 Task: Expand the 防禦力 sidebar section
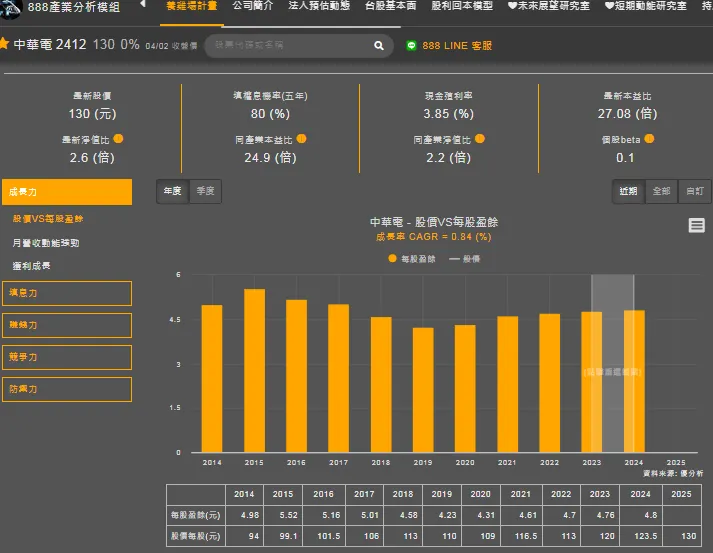(x=67, y=389)
